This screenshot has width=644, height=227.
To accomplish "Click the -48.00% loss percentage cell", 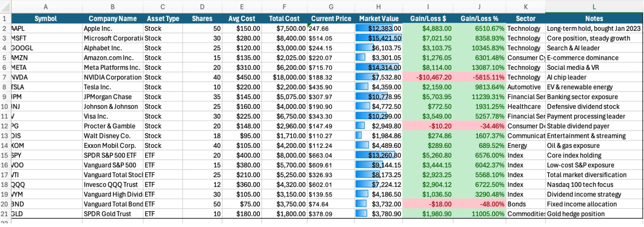I will (x=479, y=204).
